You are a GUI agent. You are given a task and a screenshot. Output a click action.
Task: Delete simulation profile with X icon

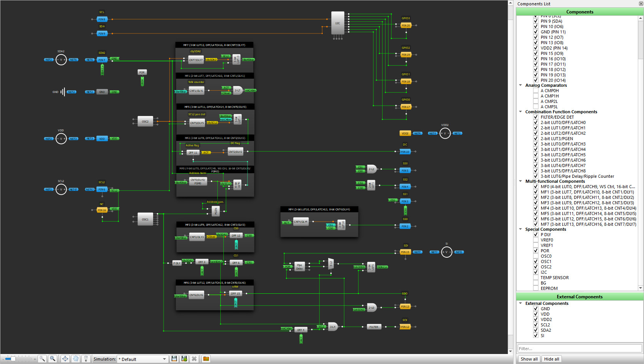click(194, 359)
